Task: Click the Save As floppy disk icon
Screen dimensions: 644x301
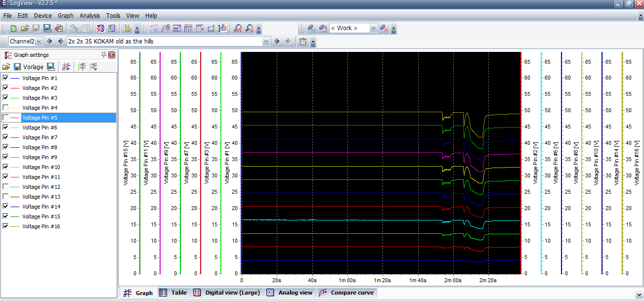Action: [x=47, y=28]
